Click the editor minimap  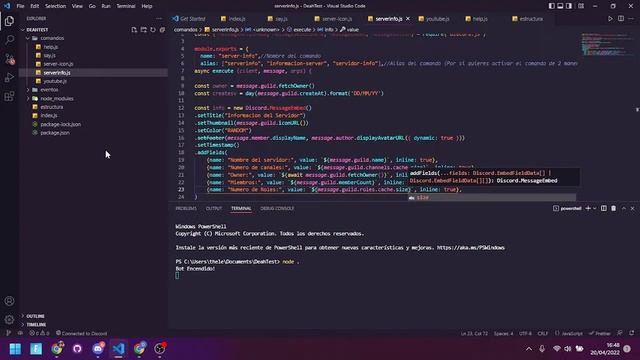[608, 44]
